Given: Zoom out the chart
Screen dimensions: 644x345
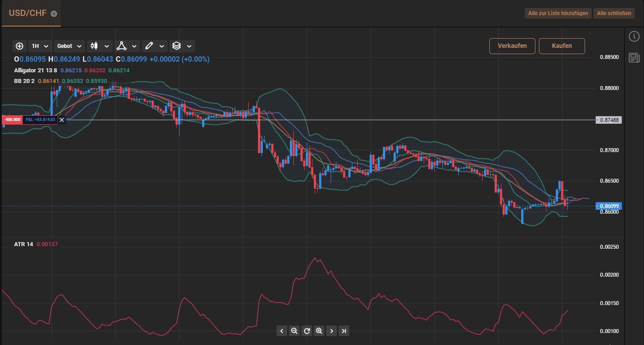Looking at the screenshot, I should (294, 331).
